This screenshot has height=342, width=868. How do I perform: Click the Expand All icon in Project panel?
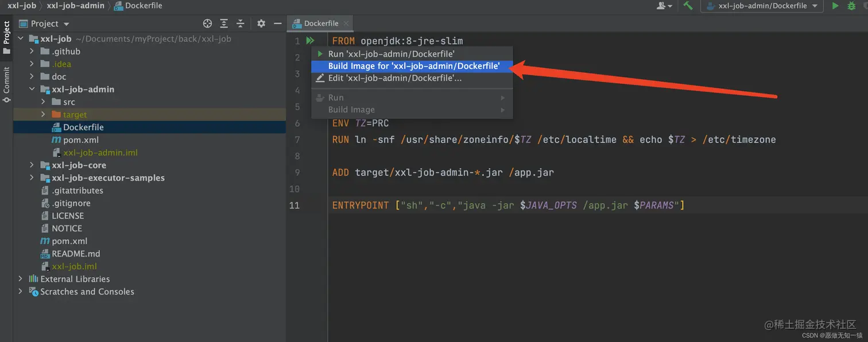click(224, 24)
